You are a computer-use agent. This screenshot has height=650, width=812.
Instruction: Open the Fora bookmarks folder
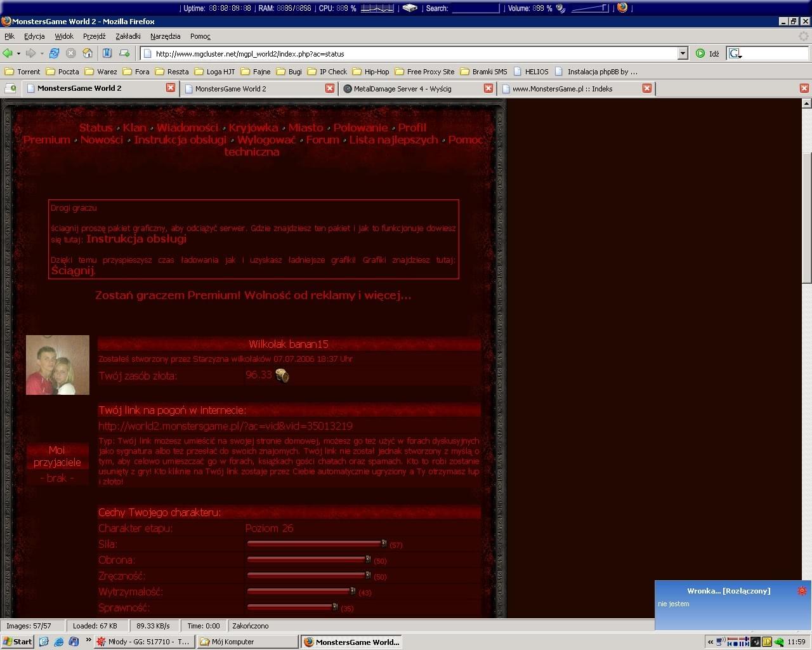tap(136, 72)
